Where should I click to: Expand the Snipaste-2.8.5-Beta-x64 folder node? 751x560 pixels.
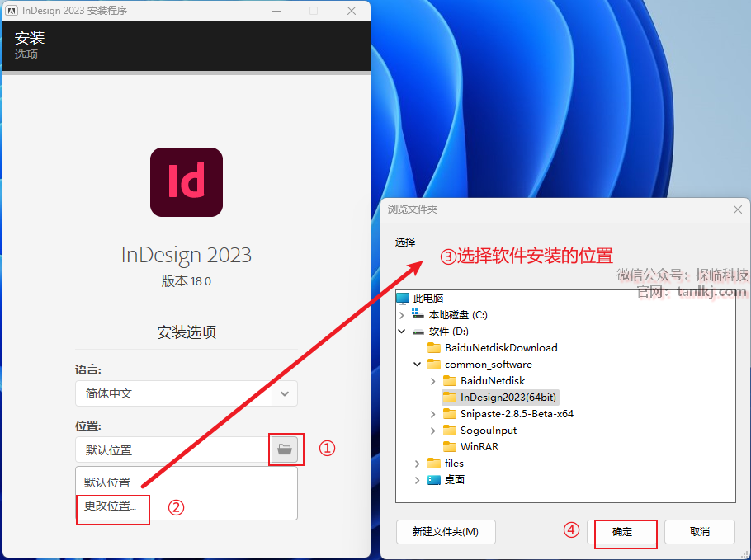pos(433,414)
